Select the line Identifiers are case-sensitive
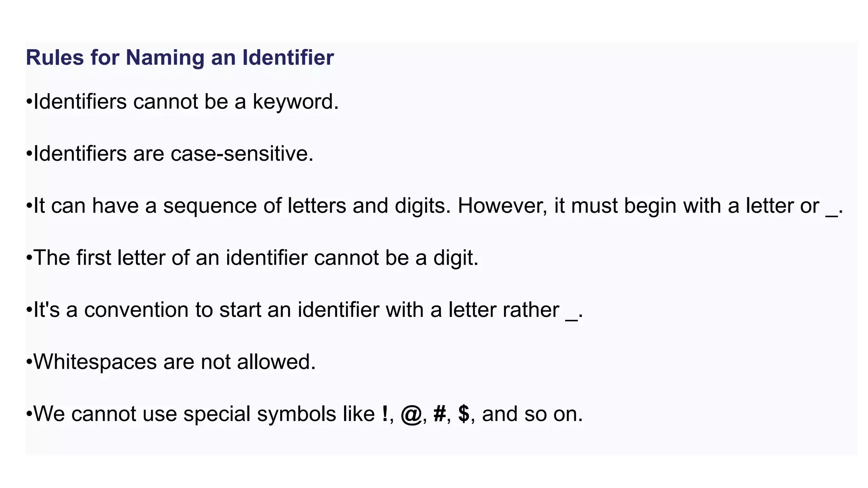Viewport: 868px width, 488px height. click(x=170, y=153)
